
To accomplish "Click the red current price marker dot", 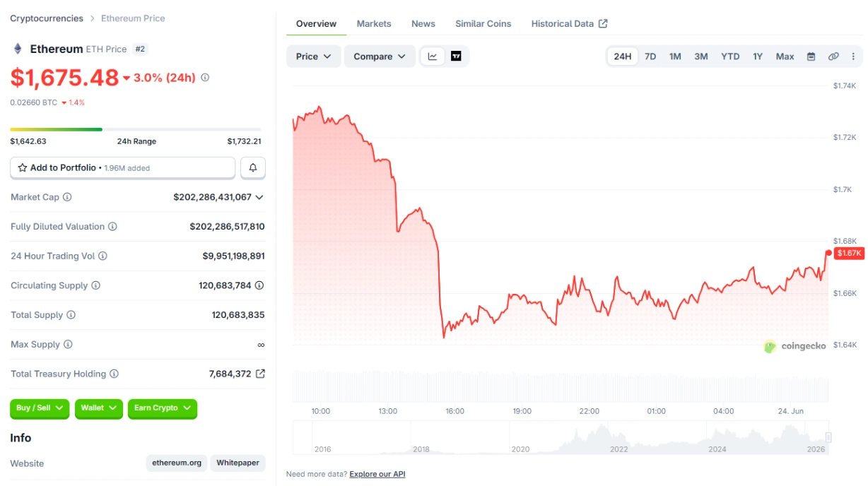I will click(x=828, y=252).
